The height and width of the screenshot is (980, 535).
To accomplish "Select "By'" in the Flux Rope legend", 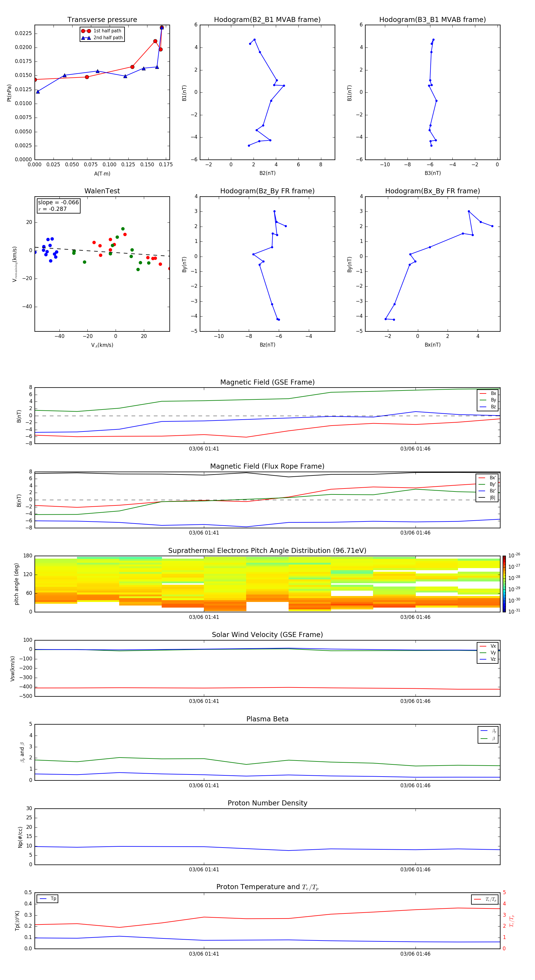I will (x=487, y=484).
